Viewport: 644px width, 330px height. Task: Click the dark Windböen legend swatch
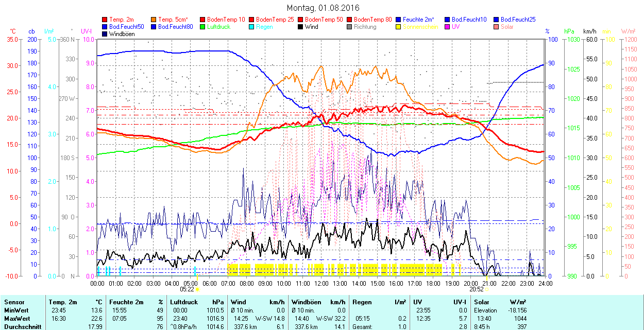[105, 34]
